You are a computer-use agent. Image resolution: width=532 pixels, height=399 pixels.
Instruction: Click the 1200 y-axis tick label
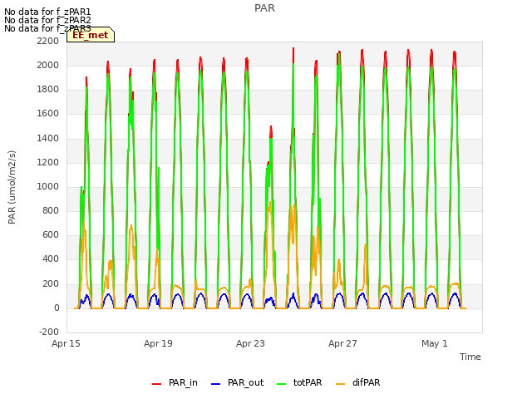tap(48, 163)
